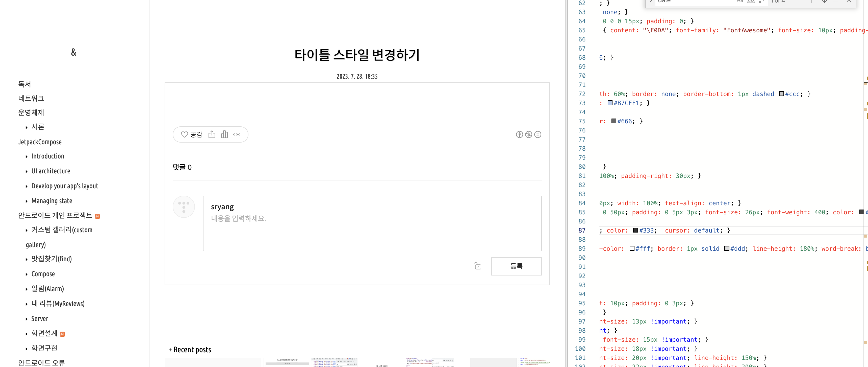This screenshot has height=367, width=868.
Task: Toggle Match Whole Word in find widget
Action: 751,1
